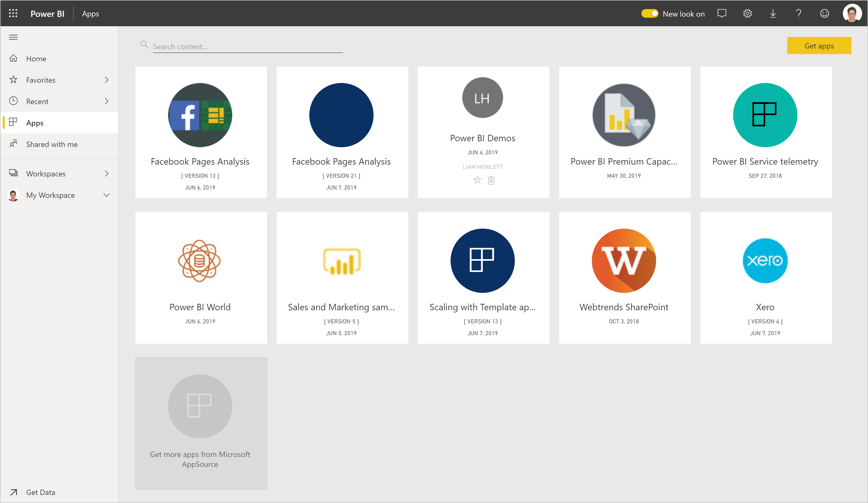Select Recent in the navigation pane
Image resolution: width=868 pixels, height=503 pixels.
(x=60, y=101)
